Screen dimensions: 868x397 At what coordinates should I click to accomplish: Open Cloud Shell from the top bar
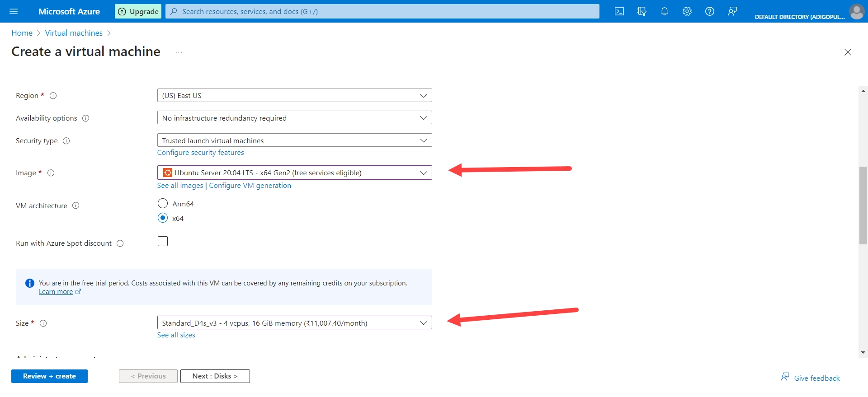pos(619,11)
